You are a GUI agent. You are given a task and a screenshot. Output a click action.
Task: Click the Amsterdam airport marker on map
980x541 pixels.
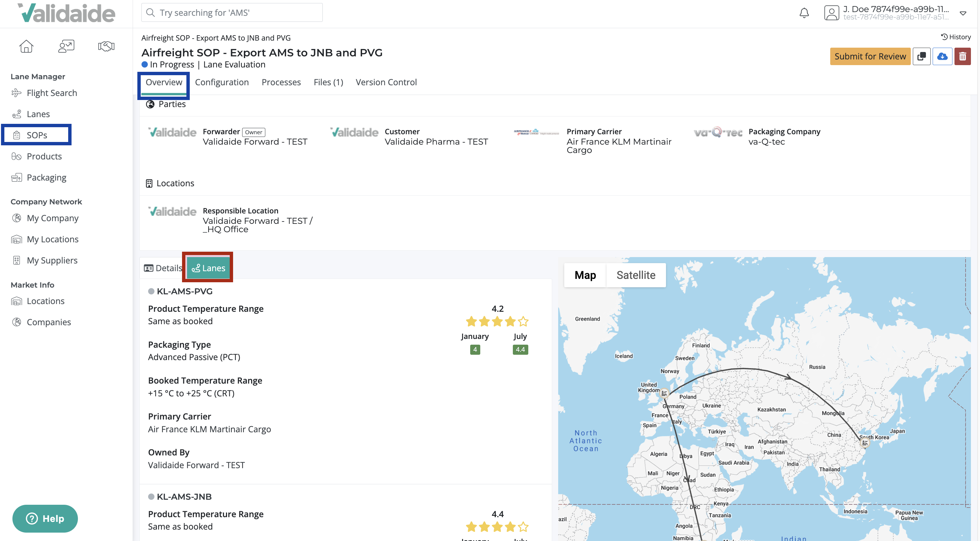(664, 393)
